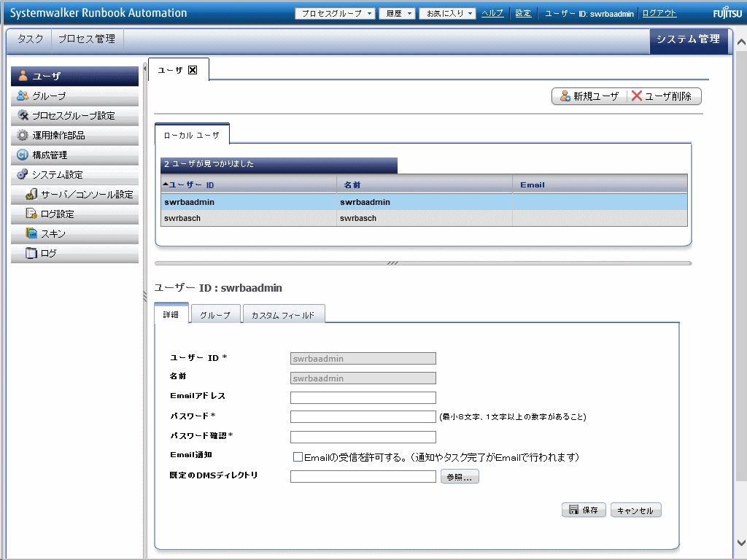This screenshot has width=747, height=560.
Task: Switch to the タスク tab
Action: pos(30,39)
